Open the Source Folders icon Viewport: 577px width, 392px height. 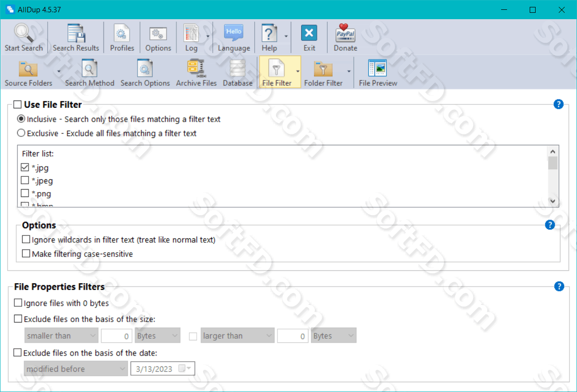(x=29, y=69)
